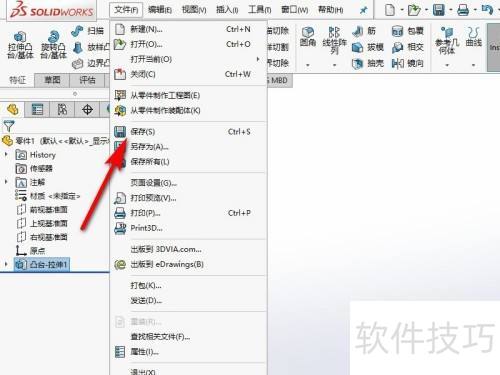
Task: Select 原点 origin in the tree
Action: (30, 250)
